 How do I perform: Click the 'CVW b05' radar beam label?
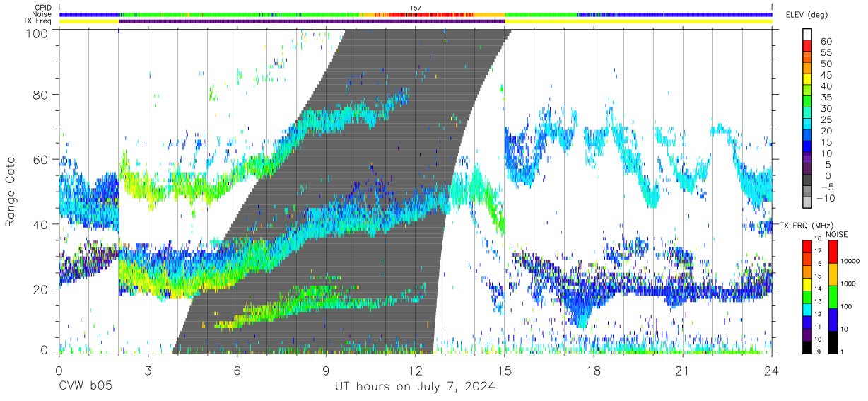[85, 387]
